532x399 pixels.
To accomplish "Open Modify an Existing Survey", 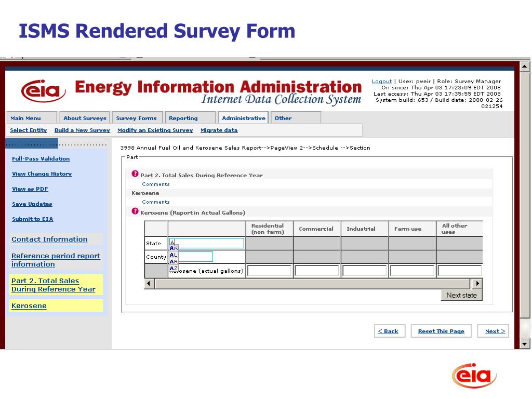I will point(155,130).
